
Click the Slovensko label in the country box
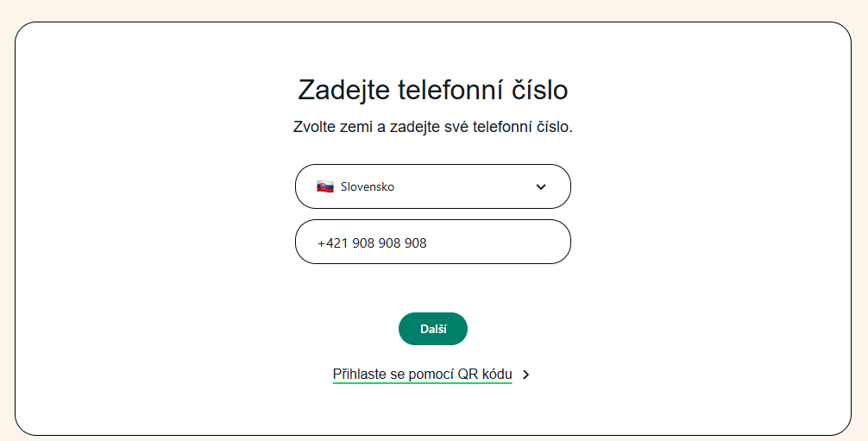(x=368, y=186)
